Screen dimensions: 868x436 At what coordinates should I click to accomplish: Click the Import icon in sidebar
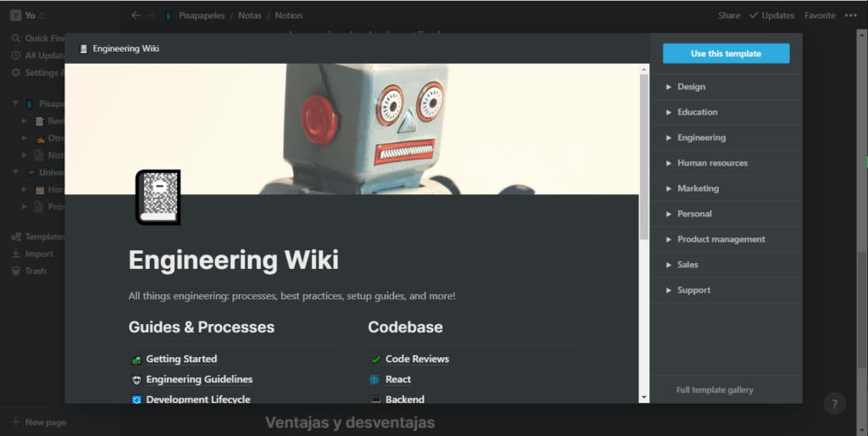(16, 254)
